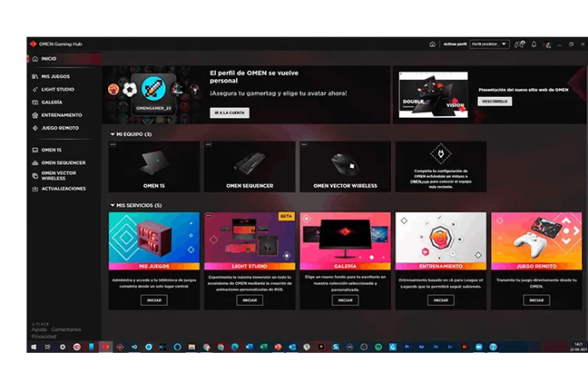Click Iniciar under the Galería service

click(x=344, y=300)
